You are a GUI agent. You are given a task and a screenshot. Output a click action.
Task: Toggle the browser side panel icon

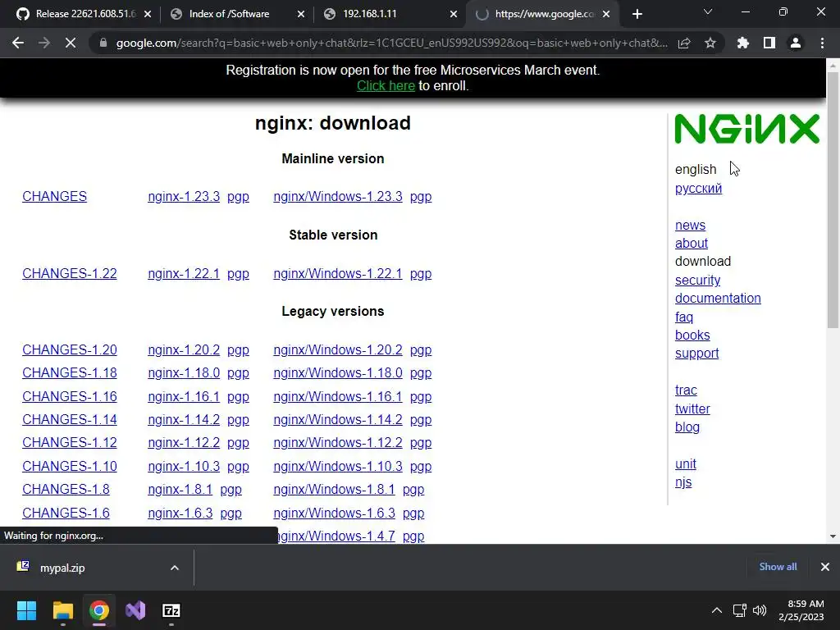[x=769, y=43]
